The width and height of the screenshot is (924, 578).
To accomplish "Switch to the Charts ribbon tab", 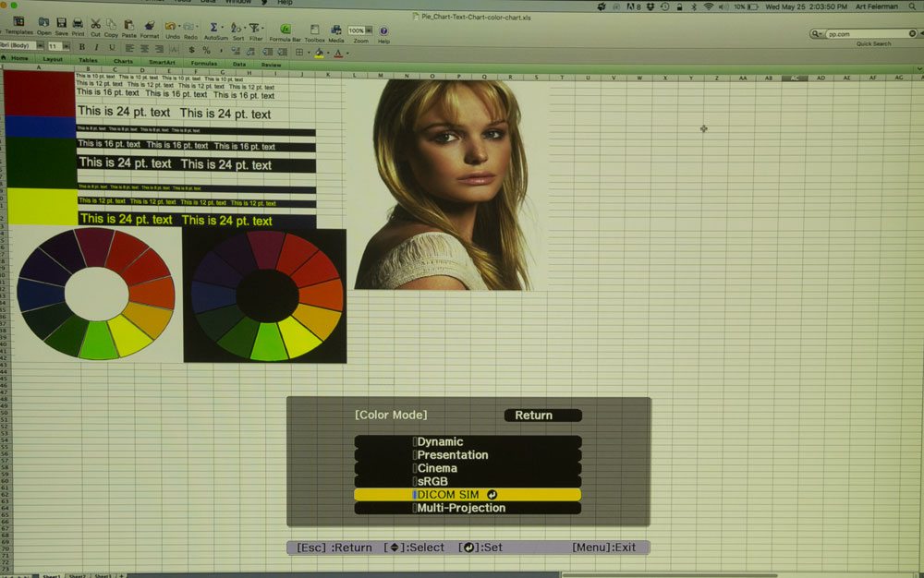I will coord(123,61).
